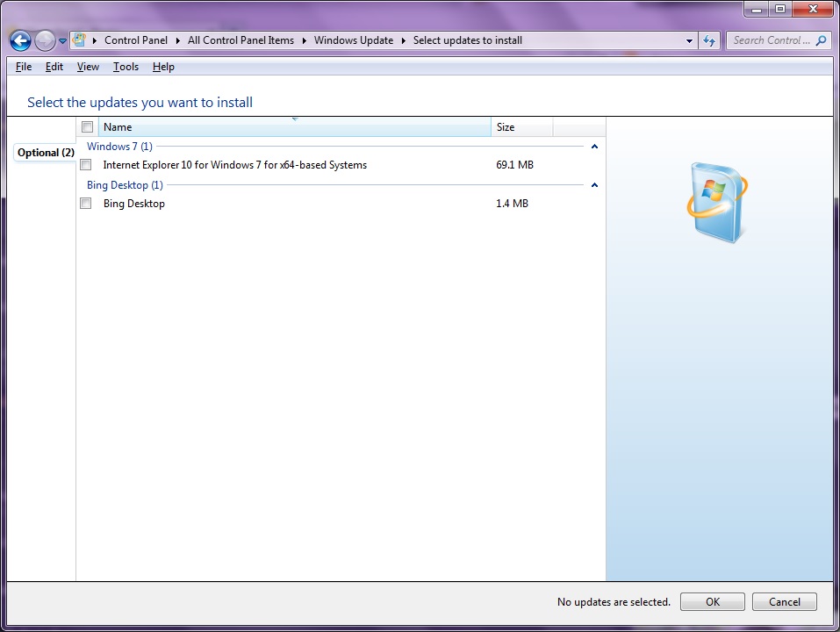This screenshot has height=632, width=840.
Task: Open the Edit menu
Action: [x=54, y=67]
